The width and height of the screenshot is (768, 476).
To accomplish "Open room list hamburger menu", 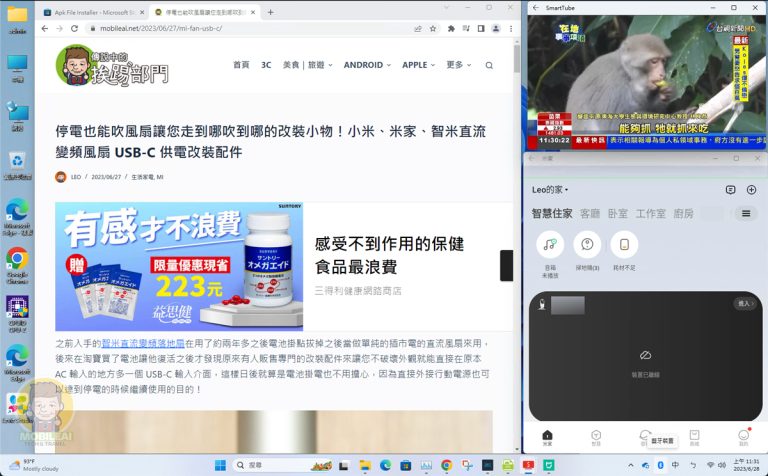I will pos(746,214).
